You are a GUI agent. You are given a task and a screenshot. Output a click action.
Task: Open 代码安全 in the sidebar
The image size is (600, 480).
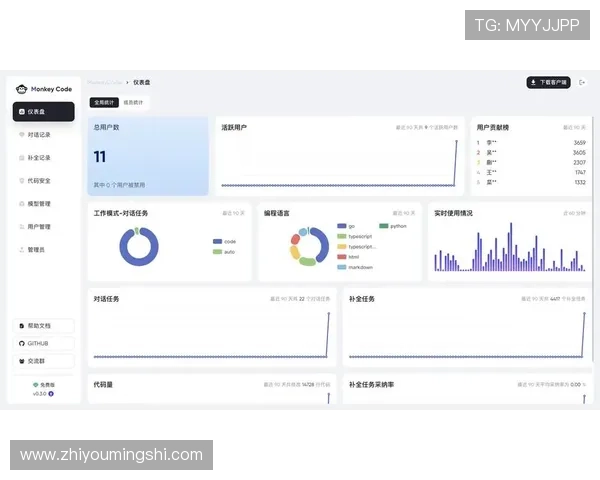[x=44, y=181]
